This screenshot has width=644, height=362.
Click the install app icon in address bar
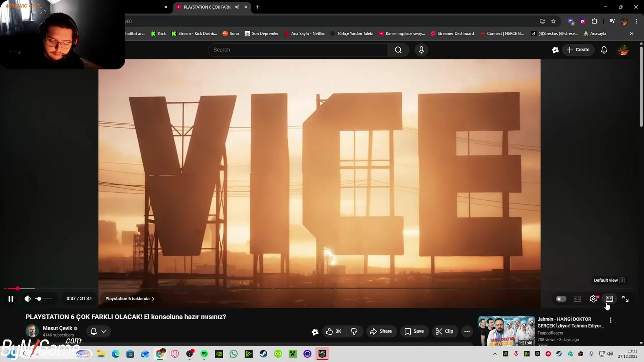(x=542, y=21)
